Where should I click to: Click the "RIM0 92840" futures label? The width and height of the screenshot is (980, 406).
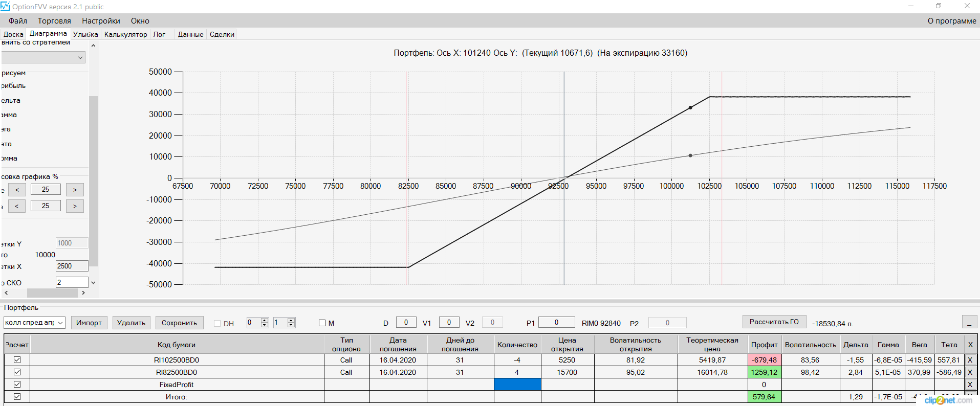click(x=601, y=323)
